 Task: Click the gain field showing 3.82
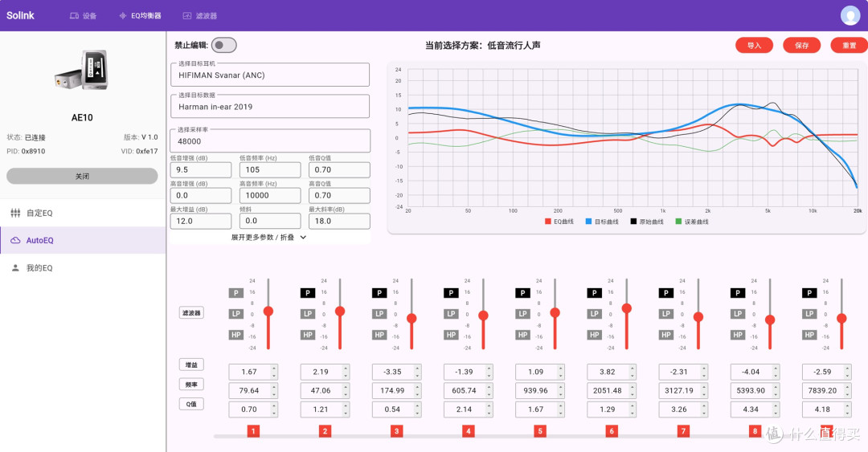coord(612,372)
